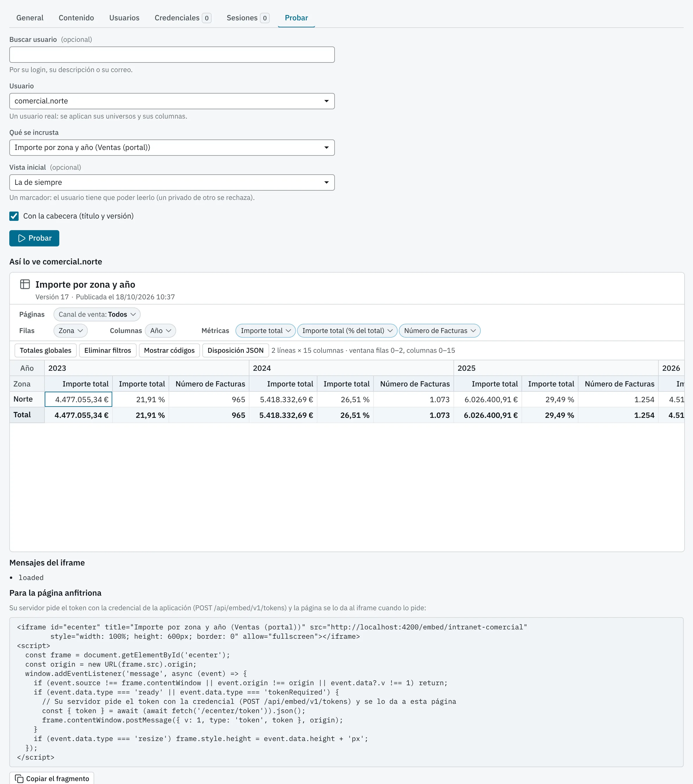Select the Norte cell 5.418.332,69 €
693x784 pixels.
coord(283,399)
